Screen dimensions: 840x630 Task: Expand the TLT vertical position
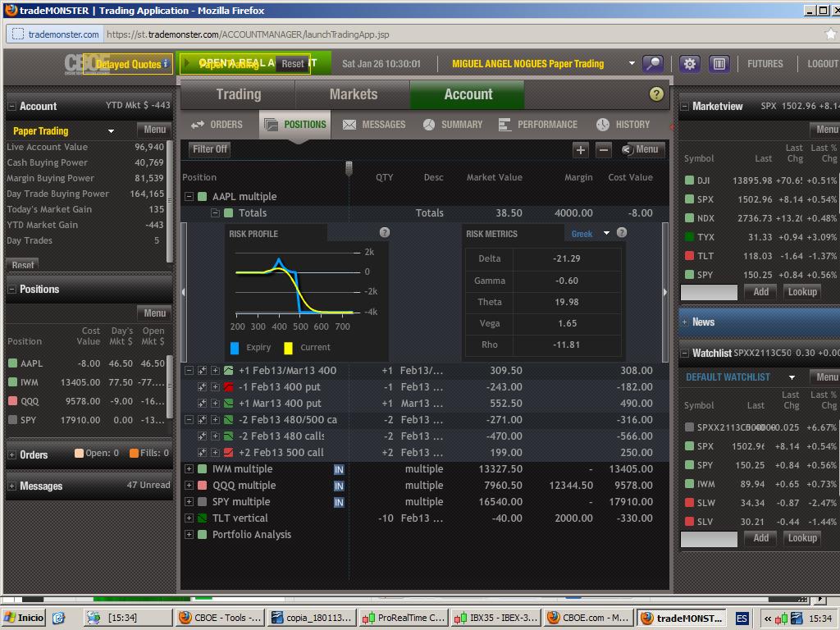(x=189, y=518)
